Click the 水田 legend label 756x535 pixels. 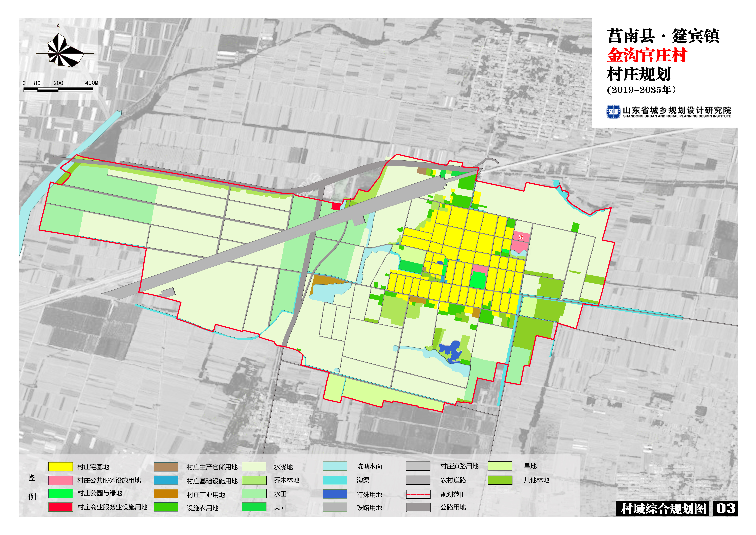280,494
